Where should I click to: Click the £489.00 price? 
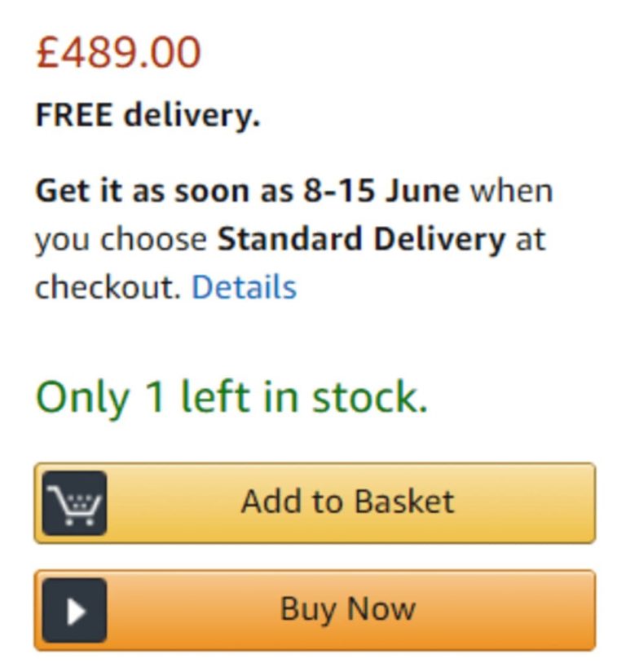[x=118, y=53]
